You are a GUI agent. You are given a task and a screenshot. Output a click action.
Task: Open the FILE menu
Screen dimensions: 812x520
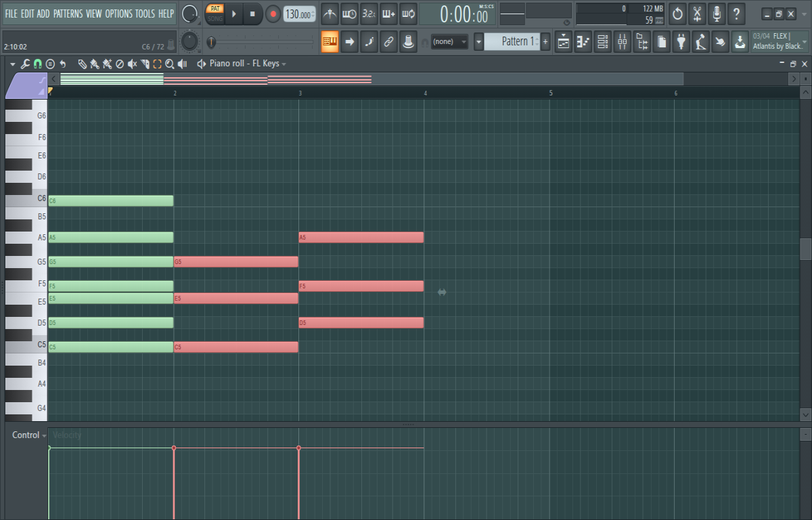point(12,14)
